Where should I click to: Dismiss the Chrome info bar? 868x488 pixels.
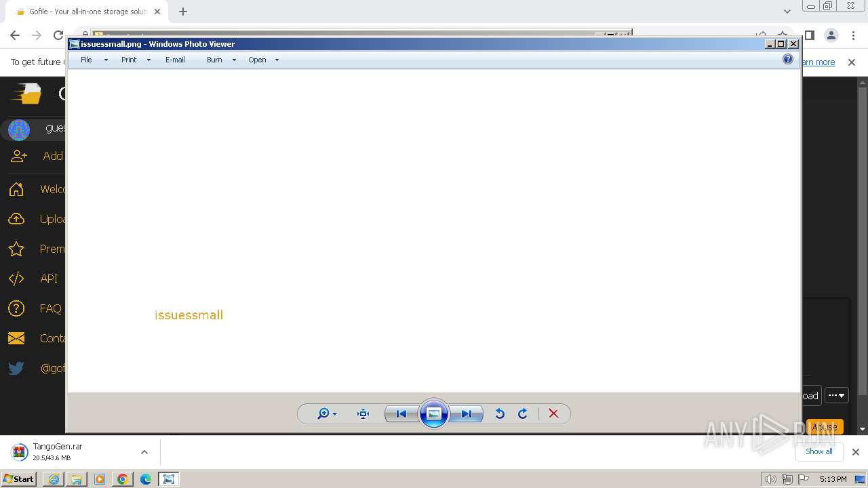point(852,62)
